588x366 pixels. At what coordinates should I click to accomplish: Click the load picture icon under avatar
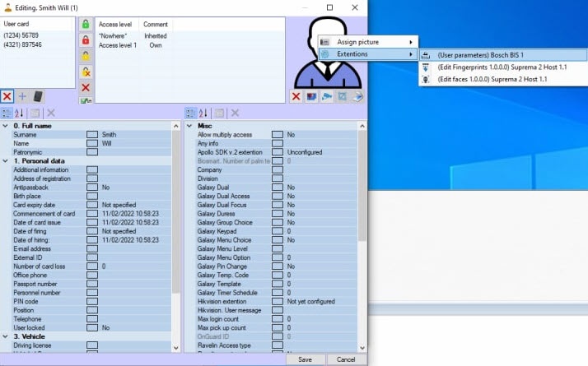[311, 97]
